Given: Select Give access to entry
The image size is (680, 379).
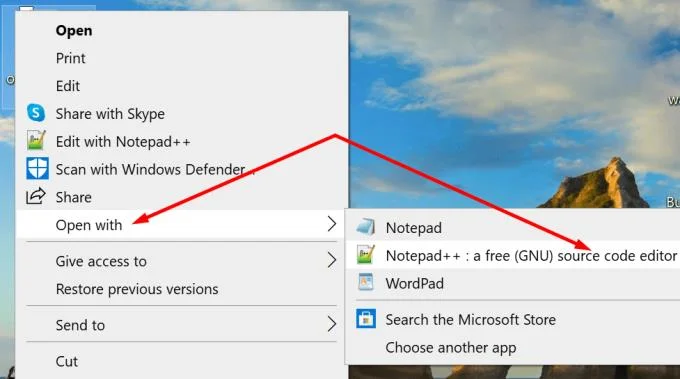Looking at the screenshot, I should click(101, 261).
